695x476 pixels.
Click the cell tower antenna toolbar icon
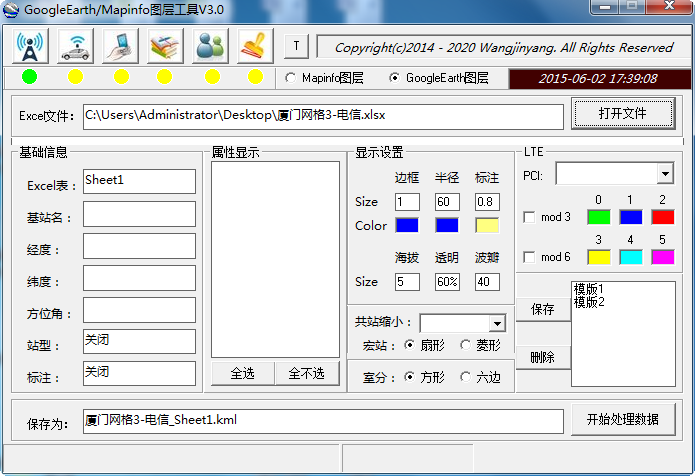point(30,46)
